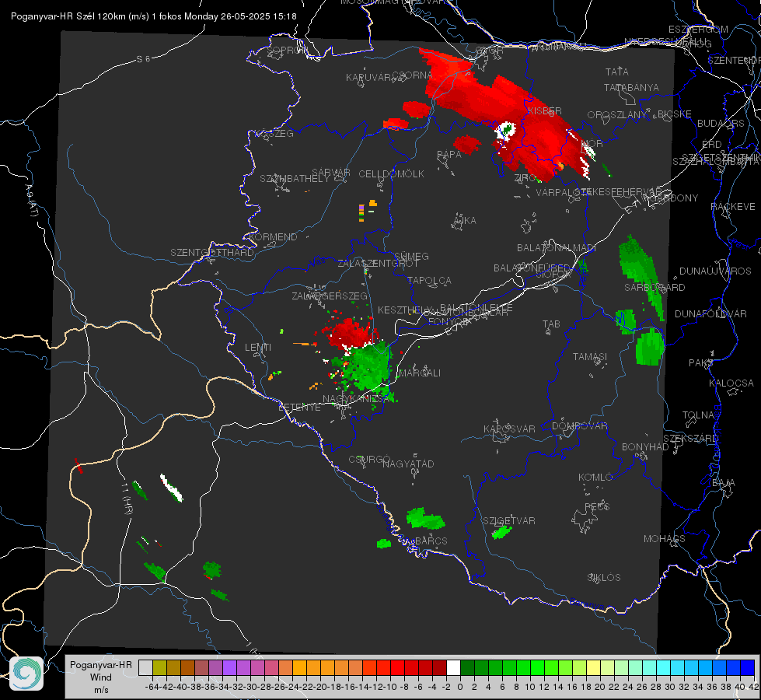Image resolution: width=761 pixels, height=700 pixels.
Task: Click the swirl logo beside the legend
Action: [x=26, y=674]
